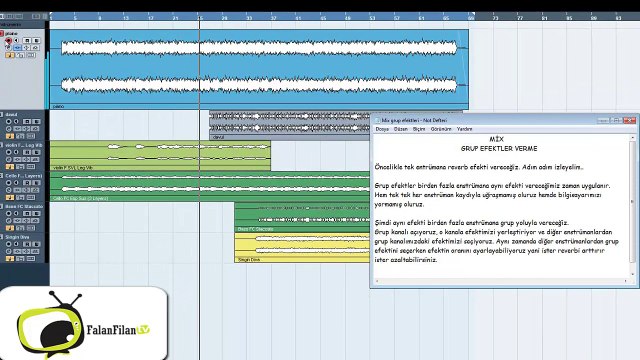The image size is (640, 360).
Task: Select the Singin Diva track name
Action: coord(17,237)
